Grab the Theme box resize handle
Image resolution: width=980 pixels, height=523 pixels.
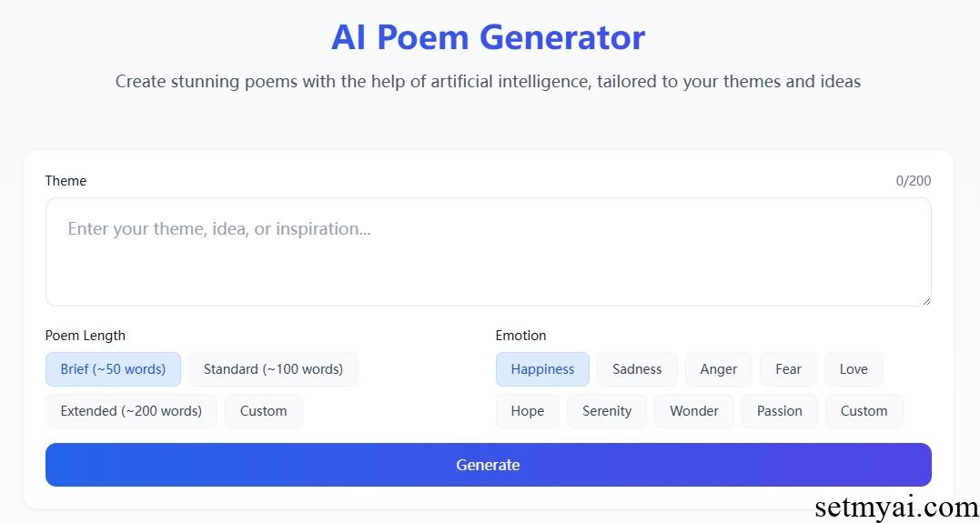tap(926, 301)
